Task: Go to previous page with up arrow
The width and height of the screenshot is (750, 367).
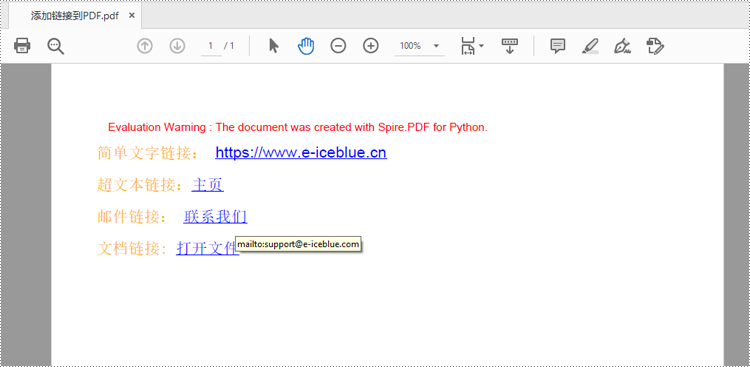Action: click(x=144, y=46)
